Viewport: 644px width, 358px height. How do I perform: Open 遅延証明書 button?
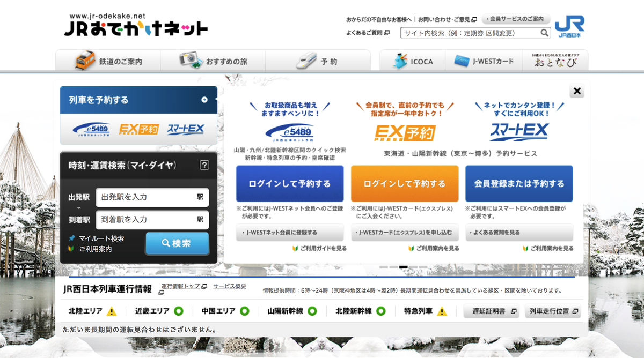[x=492, y=311]
